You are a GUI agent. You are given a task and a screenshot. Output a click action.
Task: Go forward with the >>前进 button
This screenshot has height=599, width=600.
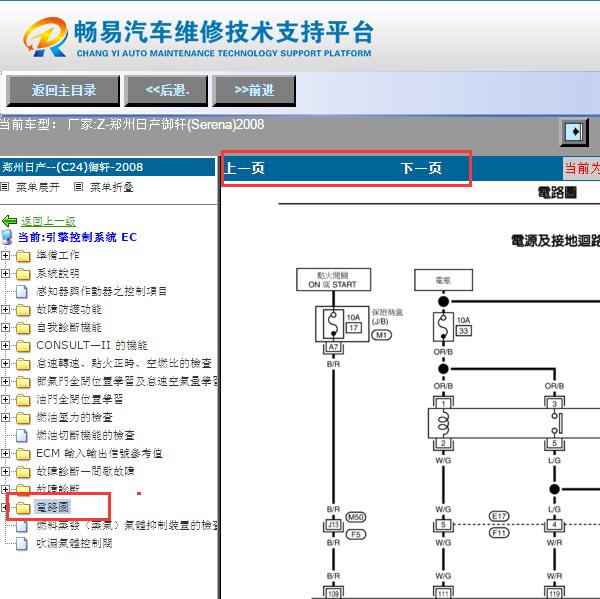coord(254,91)
